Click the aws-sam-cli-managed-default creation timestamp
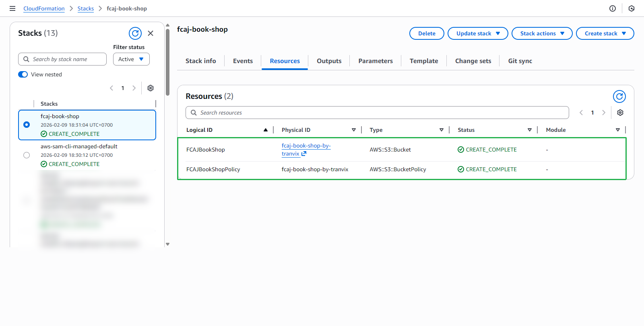This screenshot has width=644, height=326. tap(76, 155)
